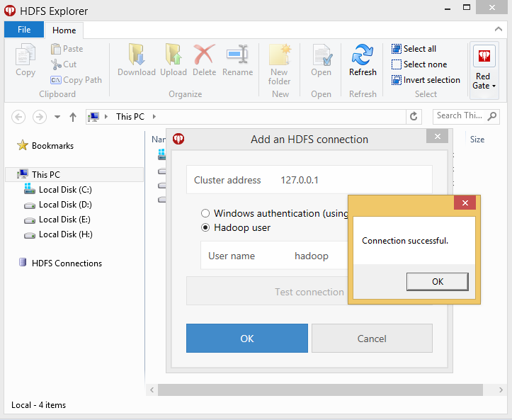Screen dimensions: 512x420
Task: Close the Connection successful popup
Action: pyautogui.click(x=465, y=203)
